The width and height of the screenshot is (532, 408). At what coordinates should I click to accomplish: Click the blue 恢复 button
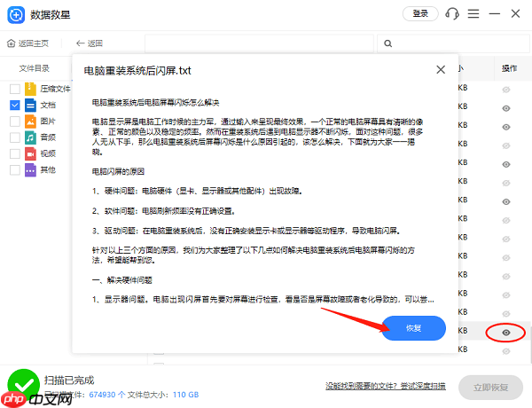coord(413,328)
